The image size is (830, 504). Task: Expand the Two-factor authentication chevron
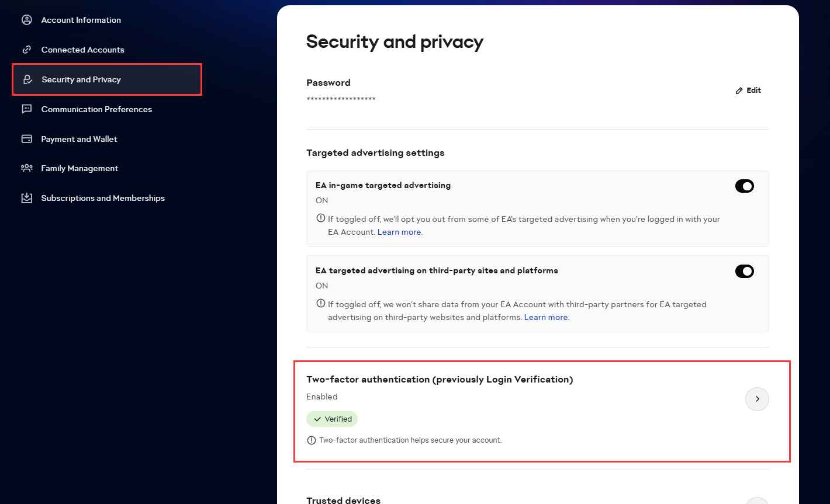pyautogui.click(x=757, y=399)
